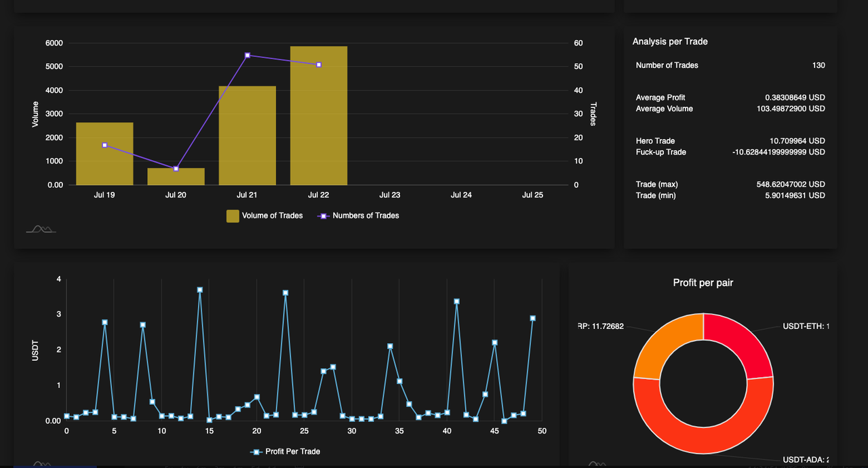Viewport: 868px width, 468px height.
Task: Click the Numbers of Trades legend label
Action: (x=366, y=216)
